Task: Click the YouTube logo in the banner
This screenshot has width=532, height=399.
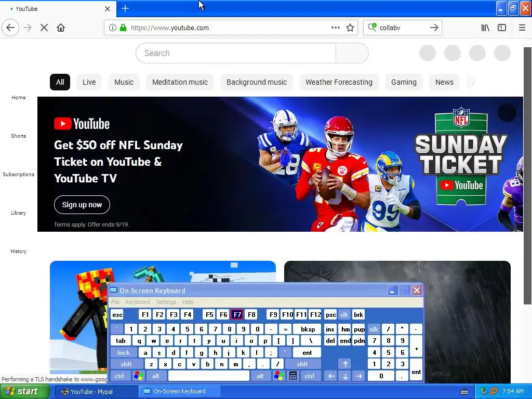Action: [82, 124]
